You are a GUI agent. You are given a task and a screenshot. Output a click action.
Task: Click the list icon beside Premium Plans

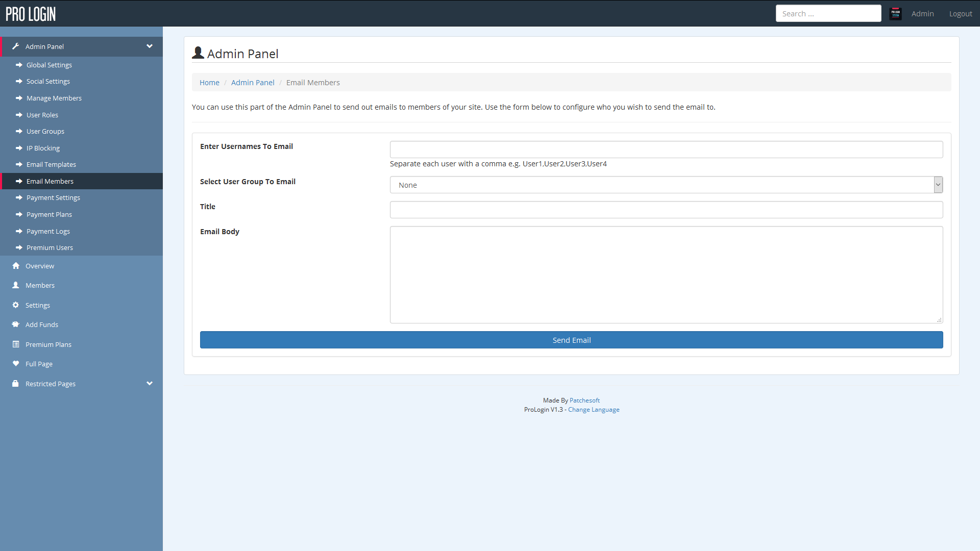point(16,344)
